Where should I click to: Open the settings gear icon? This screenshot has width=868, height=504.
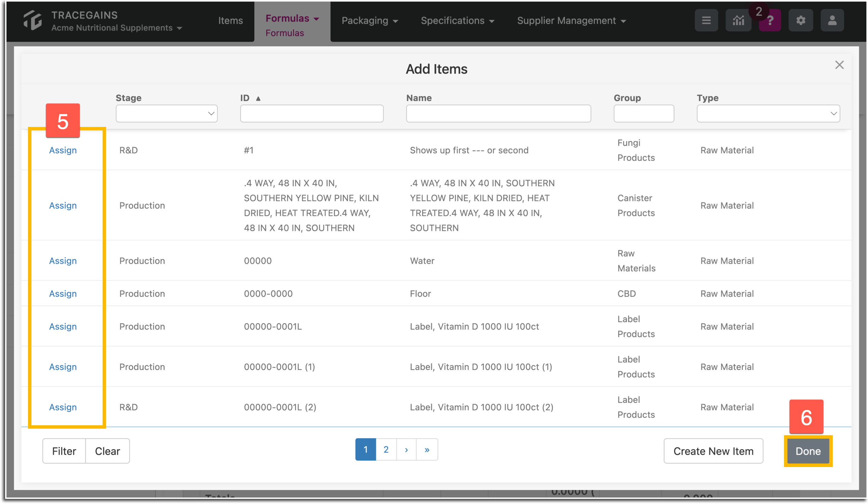pos(800,21)
